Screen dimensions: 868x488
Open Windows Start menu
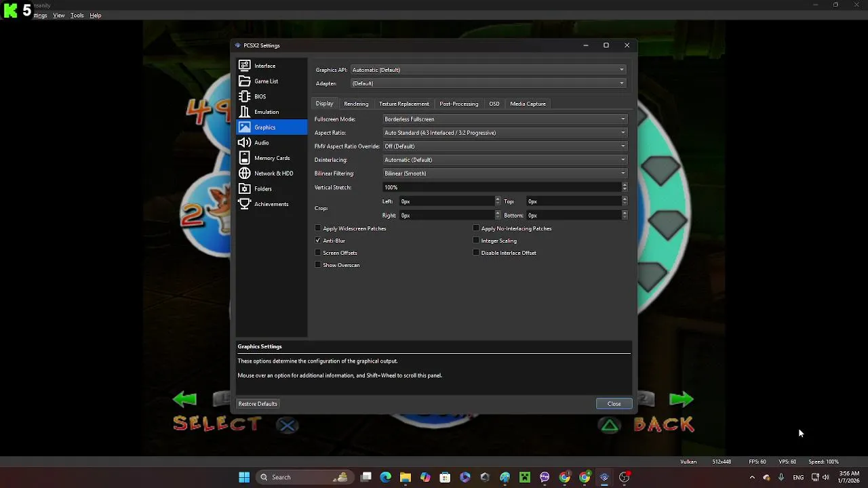pyautogui.click(x=244, y=477)
